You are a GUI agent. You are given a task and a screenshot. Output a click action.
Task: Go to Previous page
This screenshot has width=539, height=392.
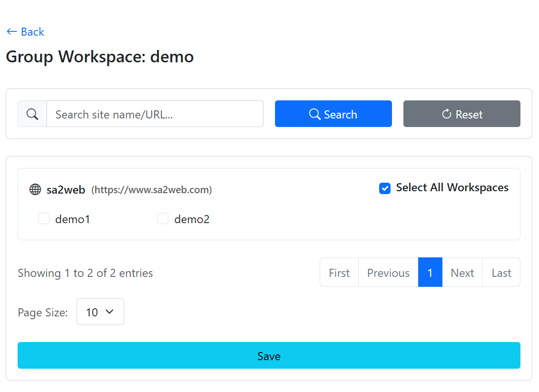[388, 272]
